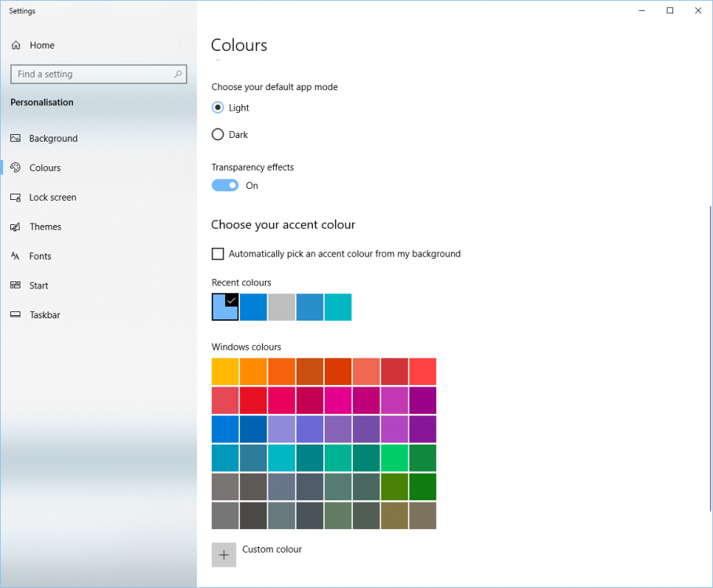713x588 pixels.
Task: Click the search magnifier icon
Action: [x=179, y=74]
